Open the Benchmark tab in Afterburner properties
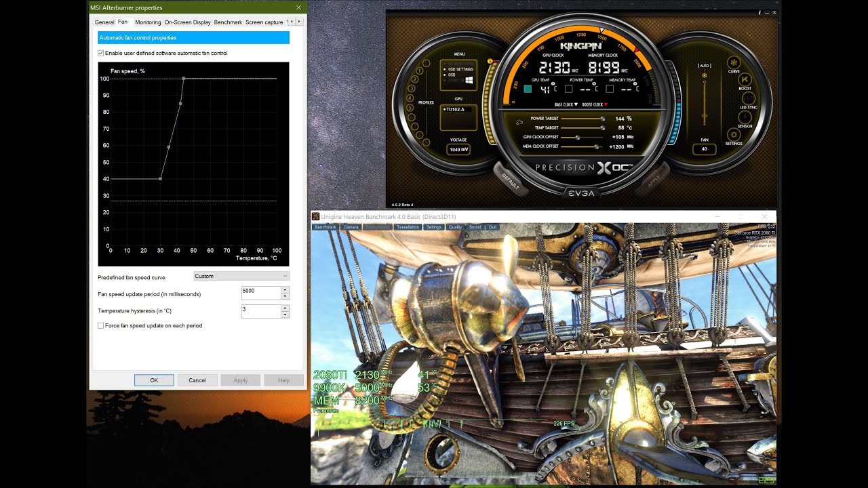 (228, 22)
